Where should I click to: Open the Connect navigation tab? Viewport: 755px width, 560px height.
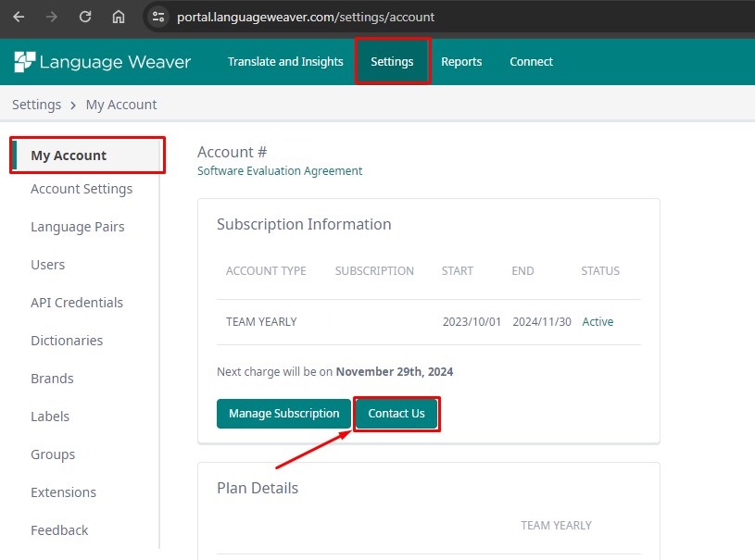click(531, 62)
